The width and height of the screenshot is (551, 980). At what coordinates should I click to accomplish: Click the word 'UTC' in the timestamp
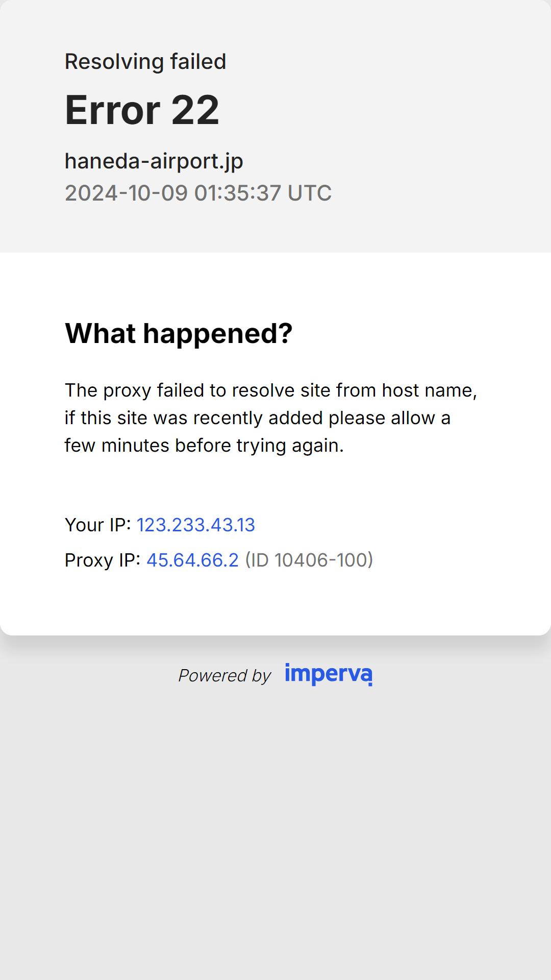310,193
